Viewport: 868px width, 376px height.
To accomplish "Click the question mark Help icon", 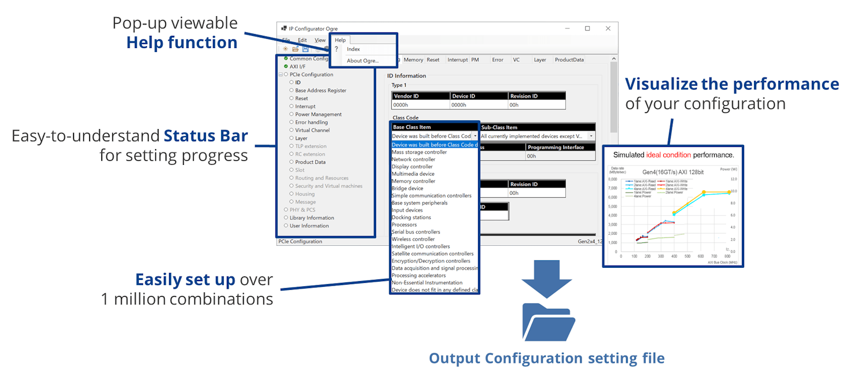I will pyautogui.click(x=336, y=49).
